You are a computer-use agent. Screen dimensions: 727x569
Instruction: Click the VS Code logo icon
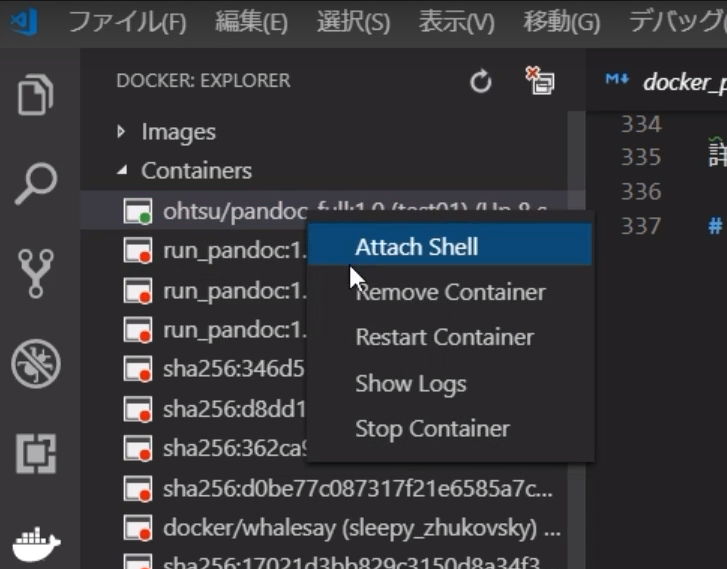coord(24,21)
